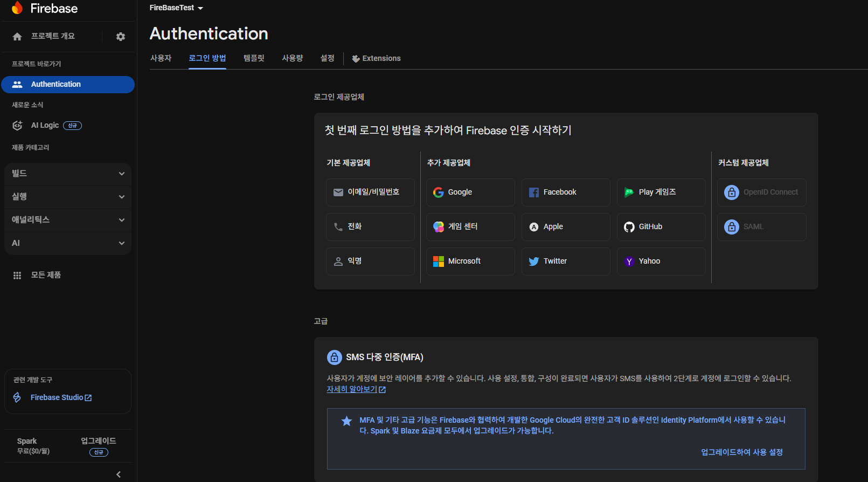Image resolution: width=868 pixels, height=482 pixels.
Task: Switch to the 사용자 tab
Action: pyautogui.click(x=161, y=58)
